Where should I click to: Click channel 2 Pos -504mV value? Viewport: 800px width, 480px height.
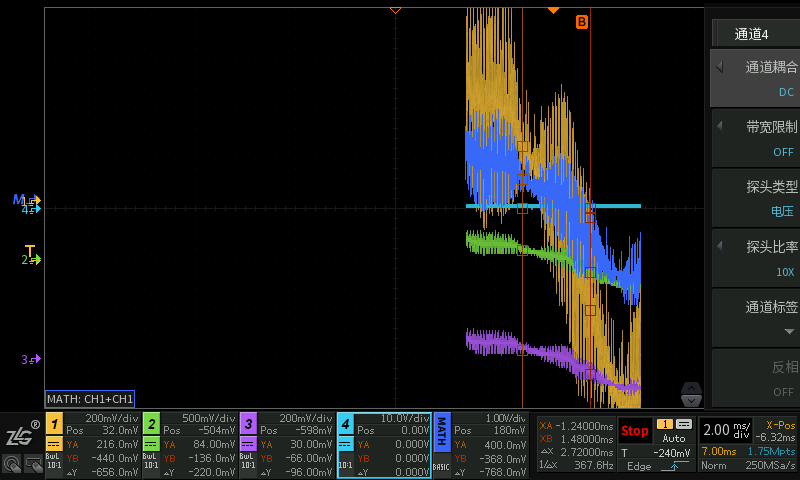(216, 431)
